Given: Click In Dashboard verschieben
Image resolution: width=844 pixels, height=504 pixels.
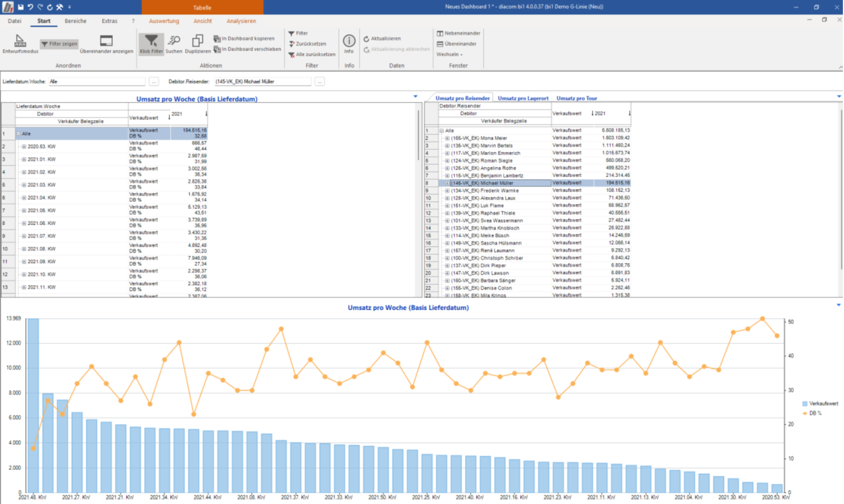Looking at the screenshot, I should coord(247,49).
